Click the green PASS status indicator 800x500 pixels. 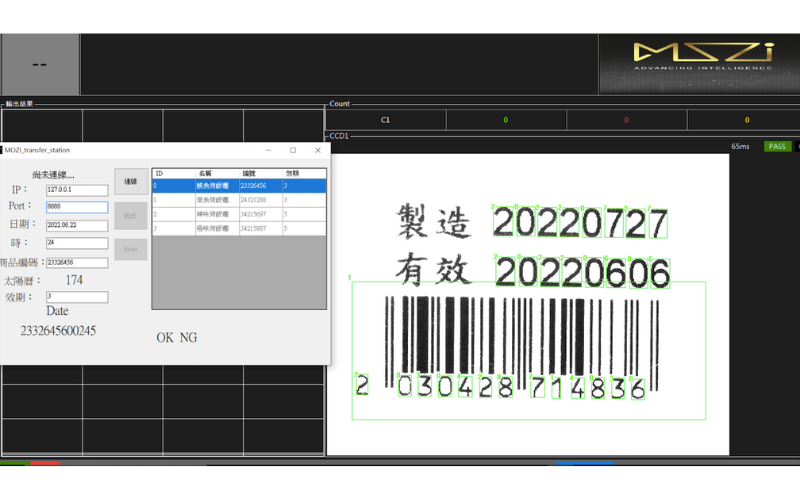pos(776,146)
